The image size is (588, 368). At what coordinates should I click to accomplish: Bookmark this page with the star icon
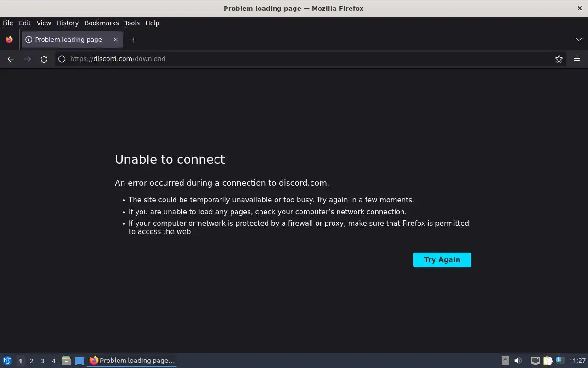coord(559,59)
